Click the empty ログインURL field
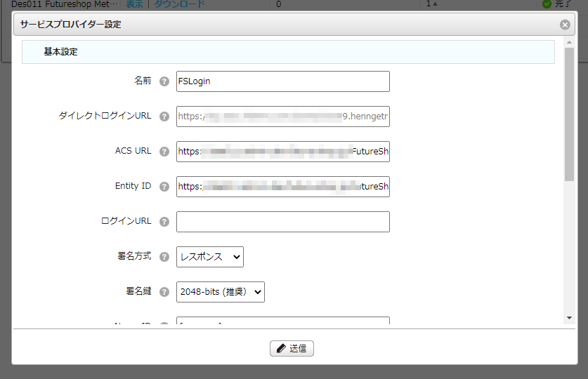 pyautogui.click(x=283, y=222)
